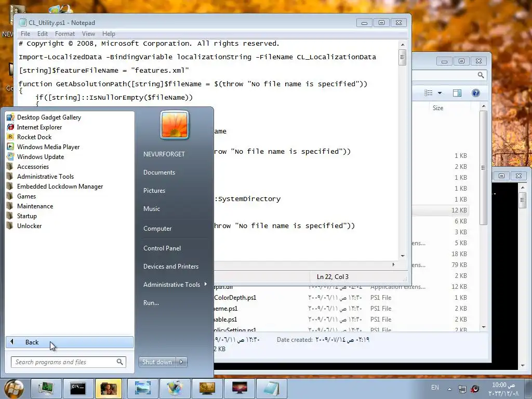Select the highlighted 12 KB row in Explorer

point(441,210)
